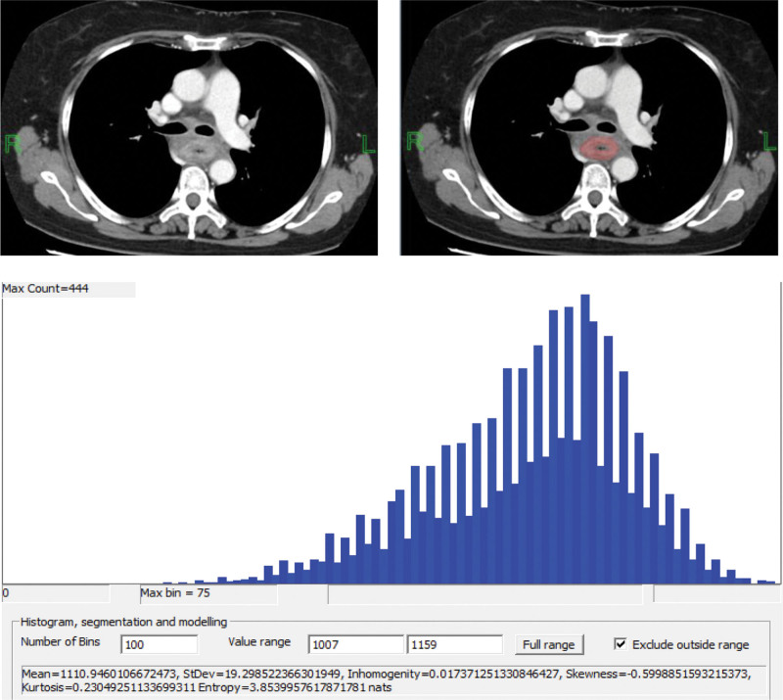The image size is (783, 700).
Task: Click the Value range label
Action: pos(259,642)
